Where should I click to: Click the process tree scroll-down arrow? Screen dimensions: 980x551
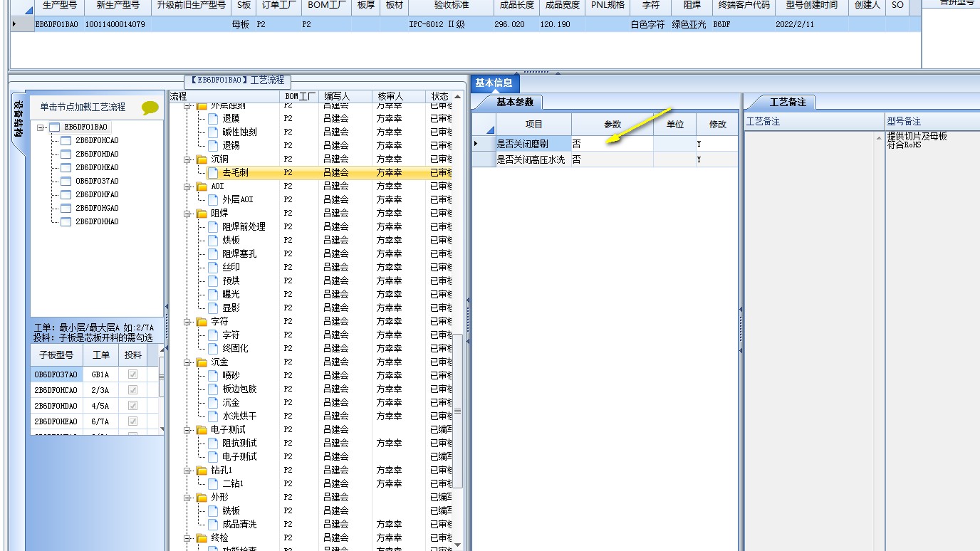point(458,545)
